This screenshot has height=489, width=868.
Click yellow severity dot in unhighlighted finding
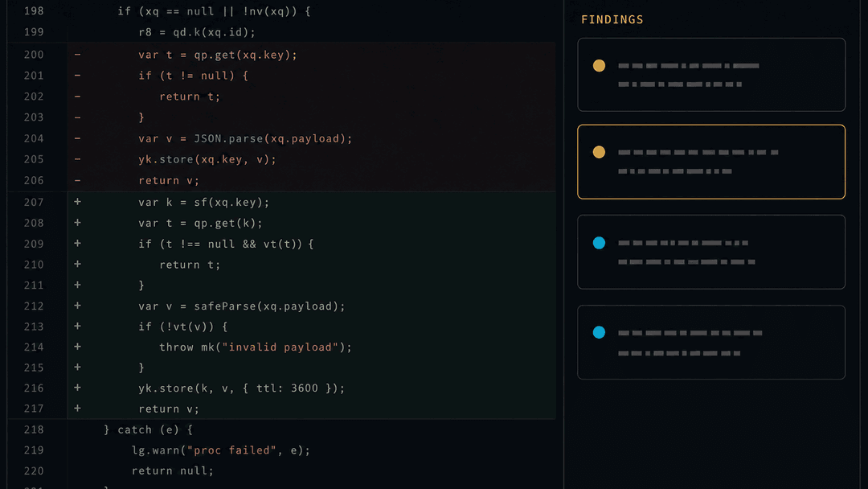[599, 66]
